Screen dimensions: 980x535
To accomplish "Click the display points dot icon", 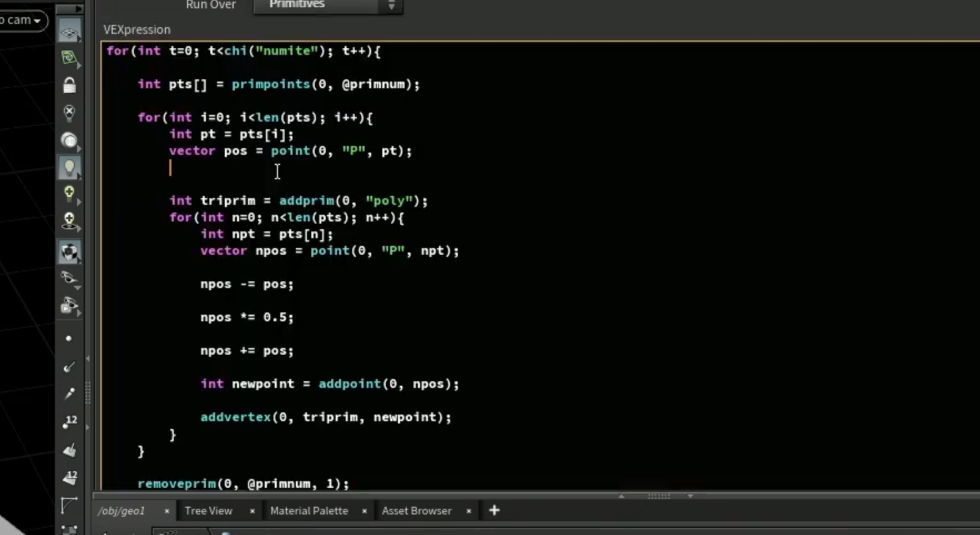I will [69, 339].
